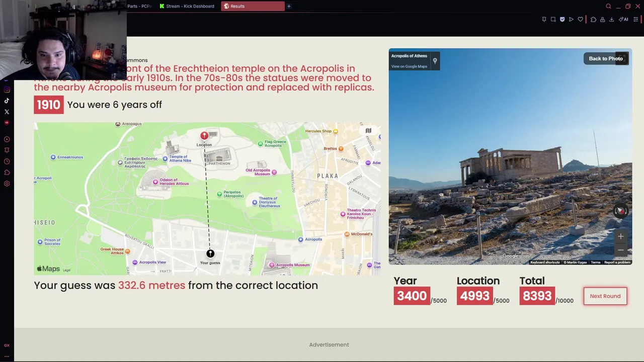Open GX Corner at sidebar bottom

[x=7, y=345]
